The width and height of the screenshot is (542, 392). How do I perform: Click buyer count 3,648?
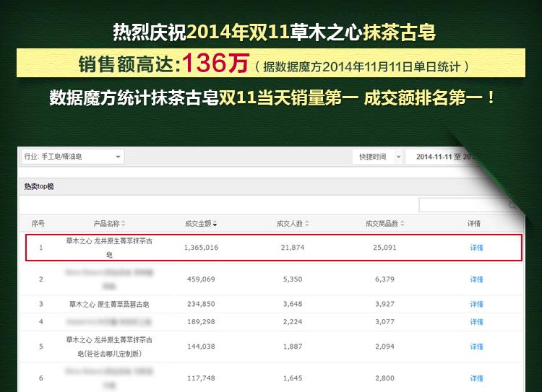[x=293, y=304]
